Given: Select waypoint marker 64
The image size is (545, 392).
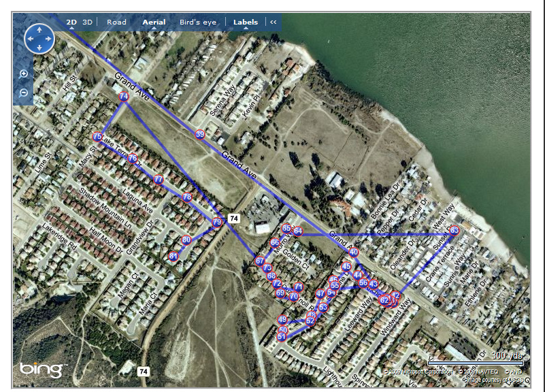Looking at the screenshot, I should click(298, 231).
